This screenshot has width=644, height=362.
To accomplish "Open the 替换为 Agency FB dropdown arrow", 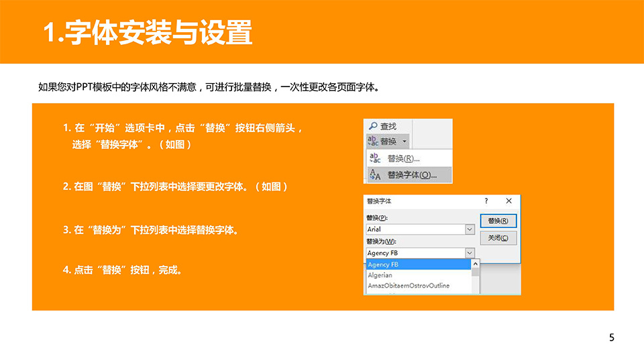I will (x=470, y=253).
